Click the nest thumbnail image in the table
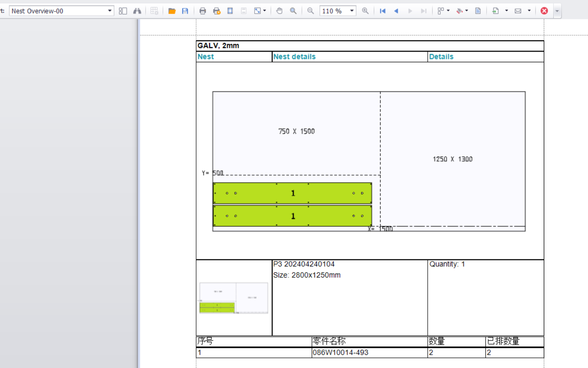Image resolution: width=588 pixels, height=368 pixels. tap(234, 298)
